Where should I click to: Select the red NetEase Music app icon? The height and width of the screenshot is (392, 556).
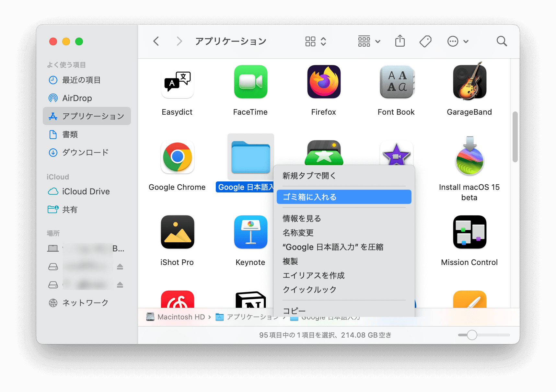click(x=177, y=299)
